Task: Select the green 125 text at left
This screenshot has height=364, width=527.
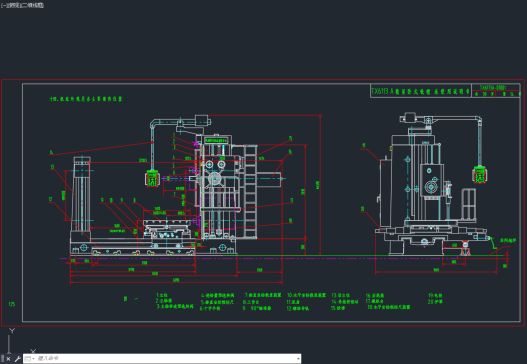Action: tap(12, 304)
